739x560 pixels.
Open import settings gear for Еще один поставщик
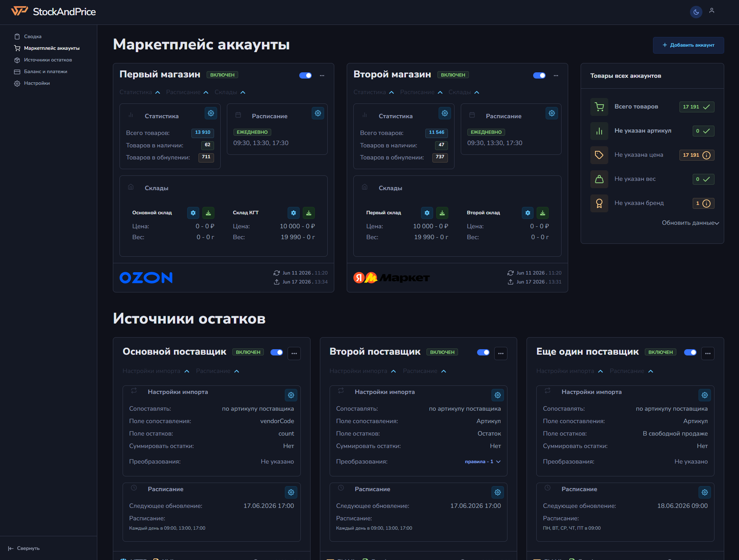705,395
